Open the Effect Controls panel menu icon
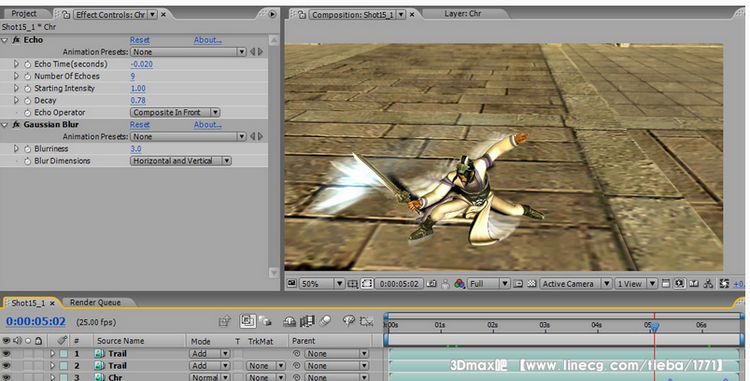750x381 pixels. (x=272, y=14)
